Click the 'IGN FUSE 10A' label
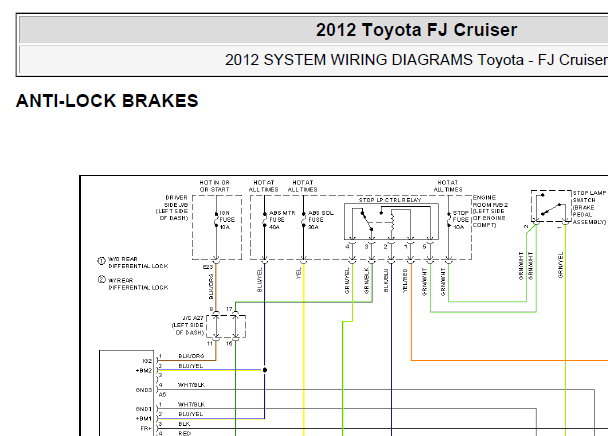Viewport: 608px width, 436px height. (x=227, y=220)
